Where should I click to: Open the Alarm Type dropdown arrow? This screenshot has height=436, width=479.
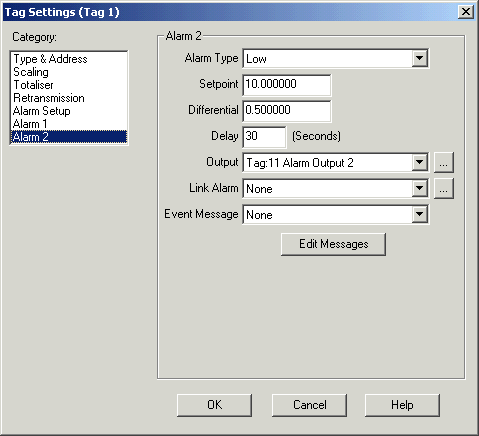pyautogui.click(x=419, y=59)
